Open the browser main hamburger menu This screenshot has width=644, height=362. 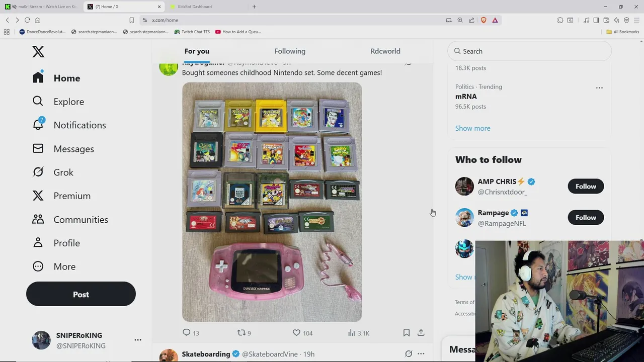(636, 20)
